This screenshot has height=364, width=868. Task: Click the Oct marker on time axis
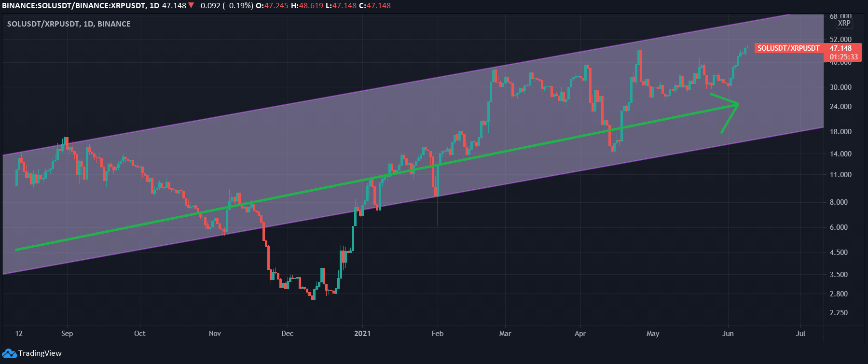tap(139, 334)
